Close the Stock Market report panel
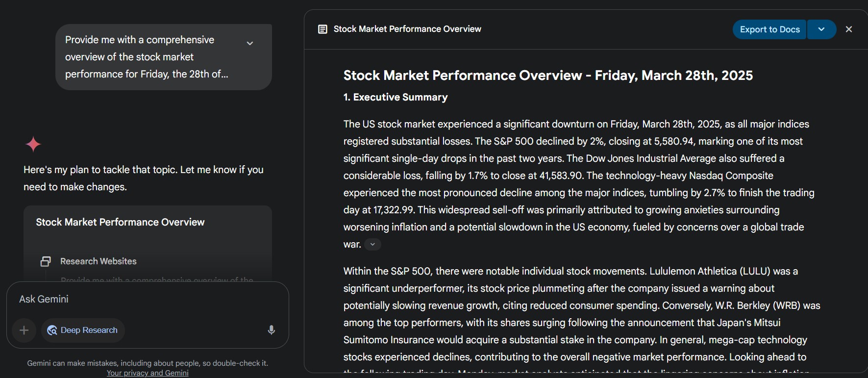 pos(849,29)
